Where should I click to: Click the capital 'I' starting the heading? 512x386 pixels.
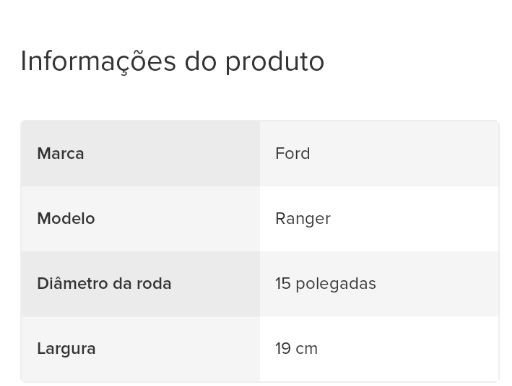click(x=23, y=61)
